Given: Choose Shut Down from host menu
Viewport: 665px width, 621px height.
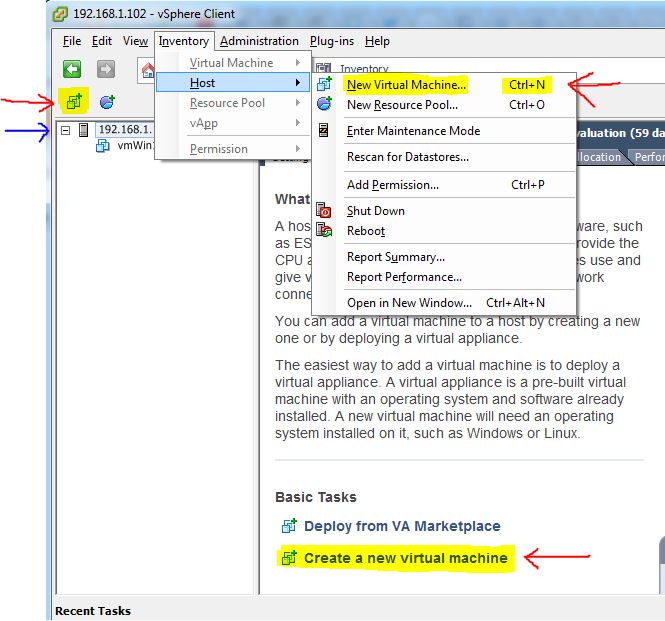Looking at the screenshot, I should (x=444, y=211).
